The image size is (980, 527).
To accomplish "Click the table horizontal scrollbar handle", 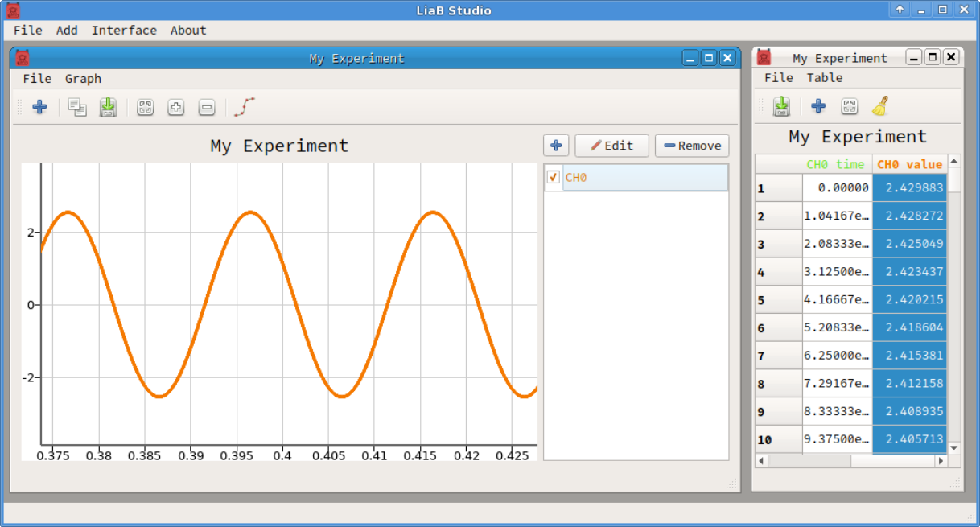I will pos(809,462).
